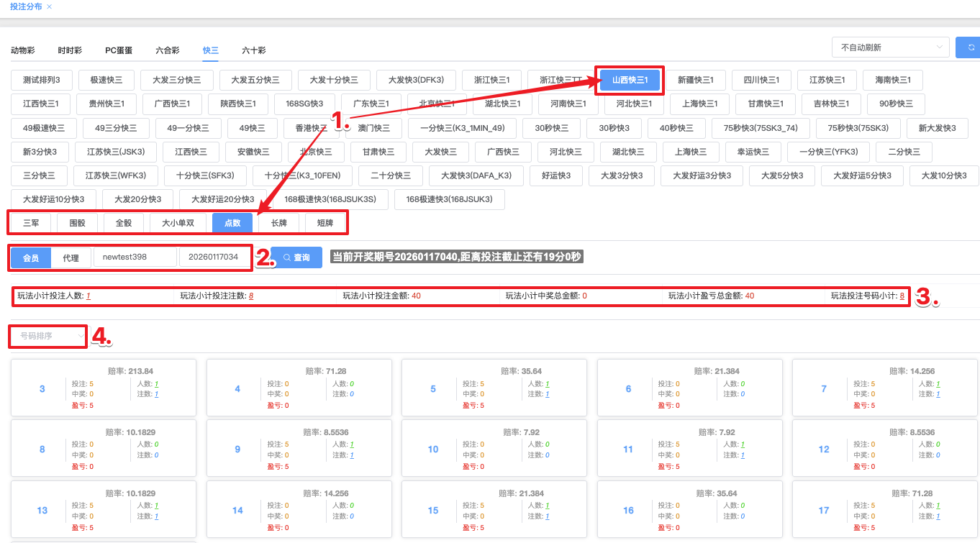Go to the 六合彩 tab

pos(168,50)
